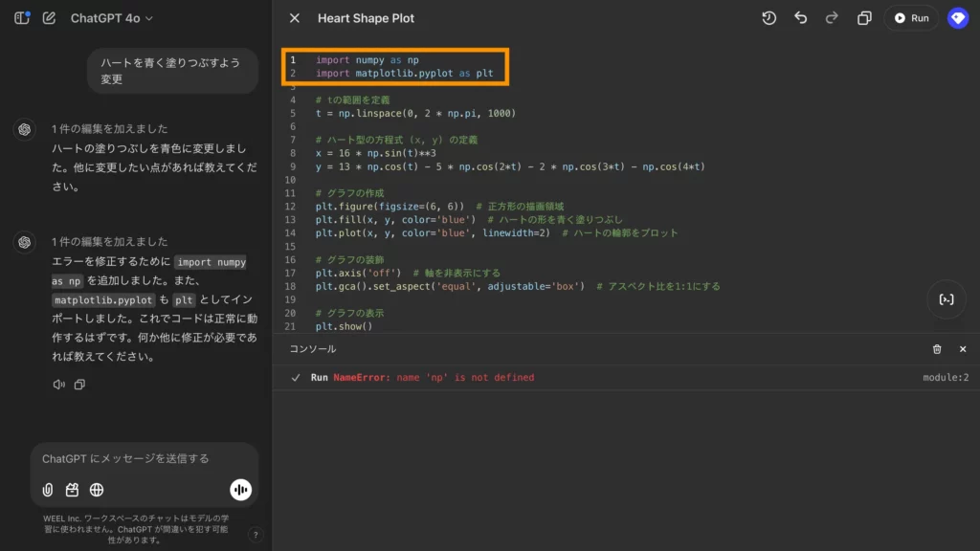Open the floating code tools button

coord(946,299)
